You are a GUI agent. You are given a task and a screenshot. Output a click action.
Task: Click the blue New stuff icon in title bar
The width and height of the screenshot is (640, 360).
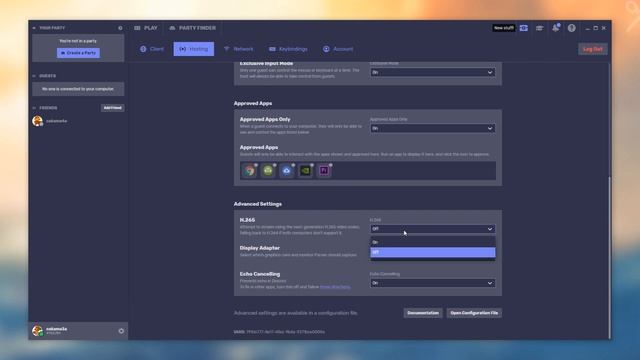click(524, 28)
